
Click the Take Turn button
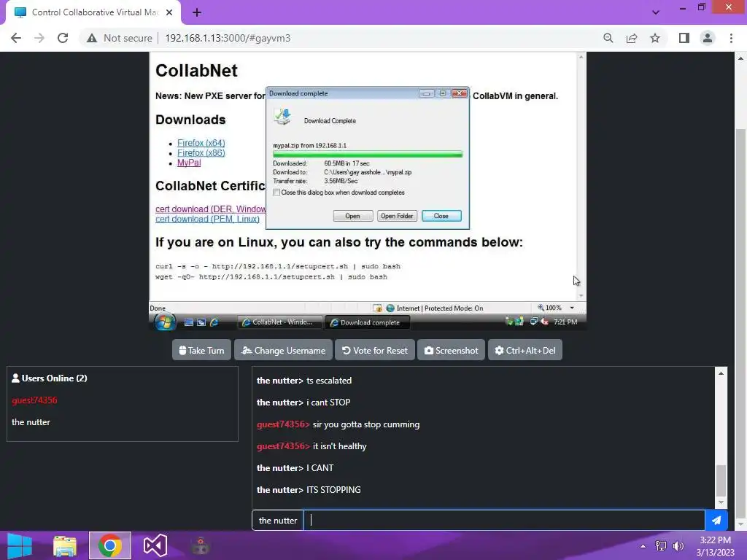click(201, 351)
